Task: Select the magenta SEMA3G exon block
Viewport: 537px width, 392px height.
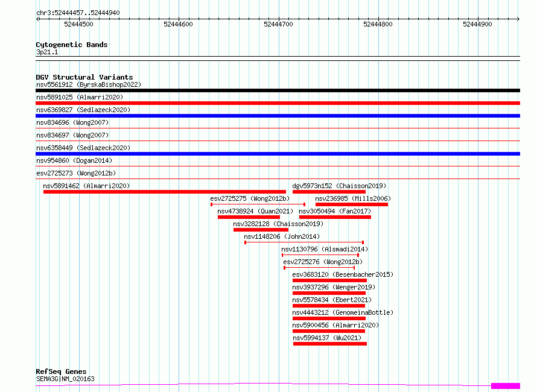Action: [506, 386]
